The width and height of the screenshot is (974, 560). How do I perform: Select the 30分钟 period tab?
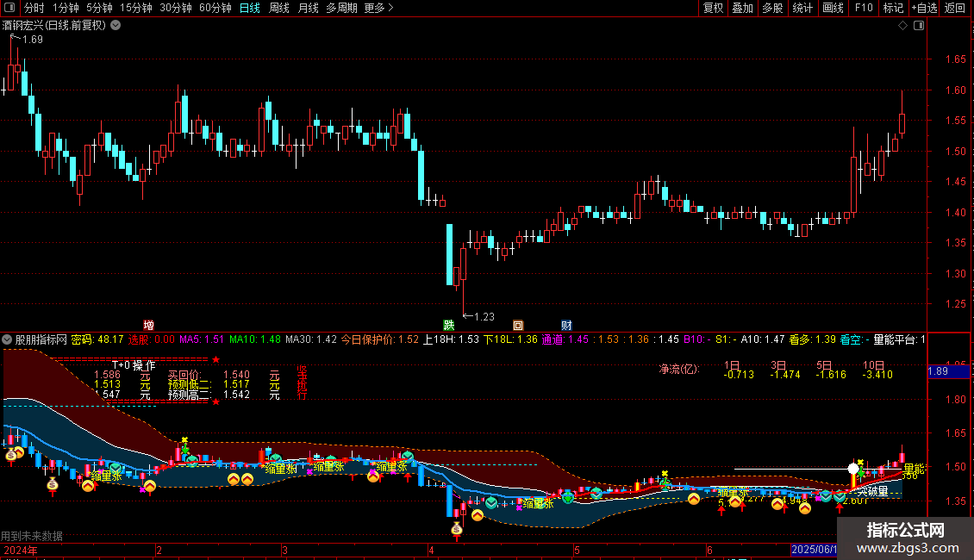[x=176, y=8]
